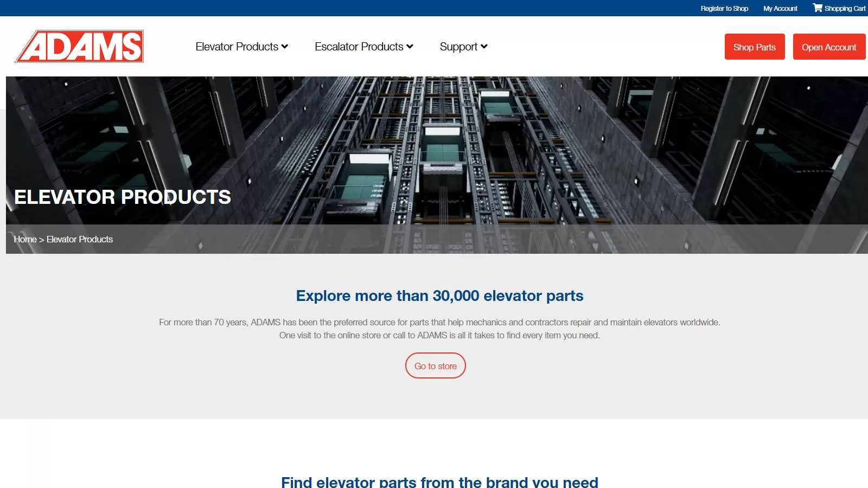Click the Go to store button
The width and height of the screenshot is (868, 488).
(x=436, y=366)
